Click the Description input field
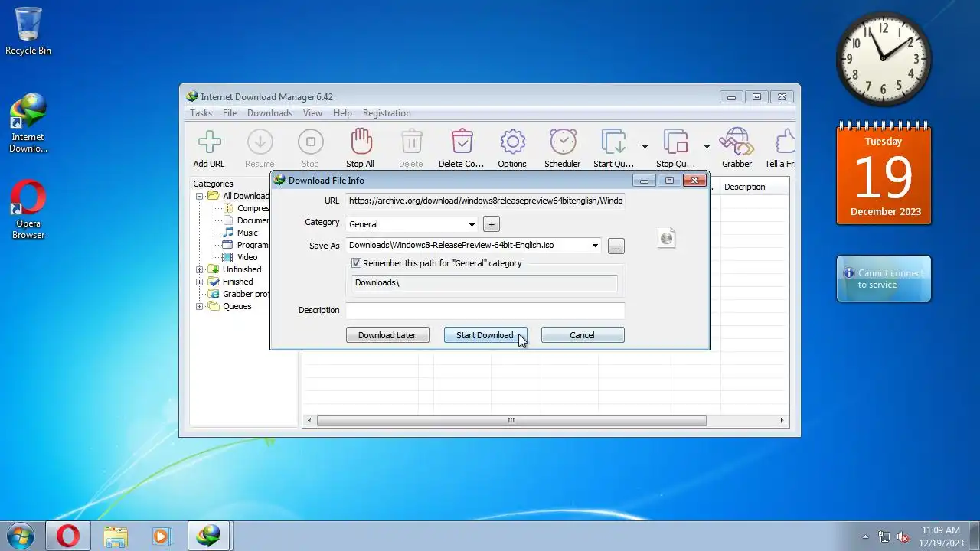 click(485, 311)
